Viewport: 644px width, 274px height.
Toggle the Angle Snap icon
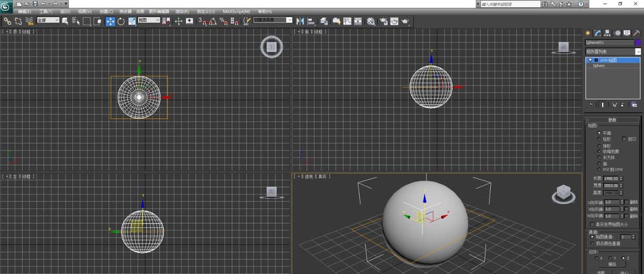212,21
